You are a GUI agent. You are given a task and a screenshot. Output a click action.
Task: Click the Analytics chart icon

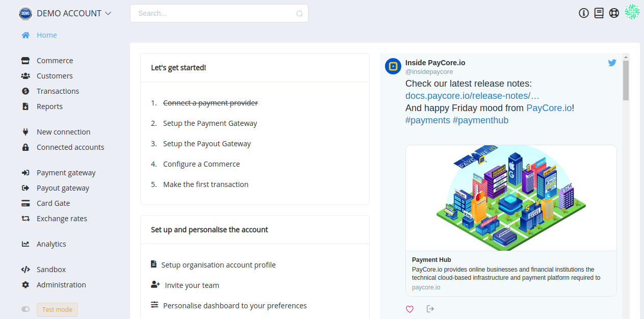(25, 244)
